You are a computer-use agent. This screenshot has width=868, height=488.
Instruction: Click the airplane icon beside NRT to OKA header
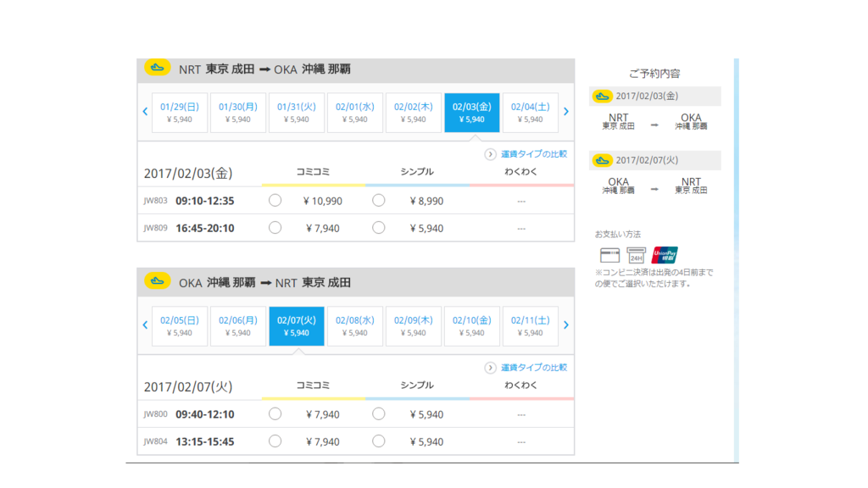pyautogui.click(x=157, y=68)
